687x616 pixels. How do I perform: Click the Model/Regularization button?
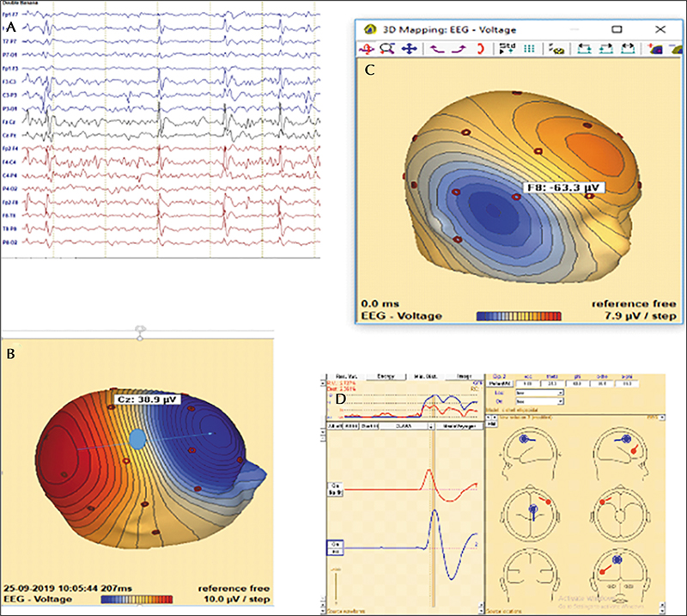pos(459,426)
